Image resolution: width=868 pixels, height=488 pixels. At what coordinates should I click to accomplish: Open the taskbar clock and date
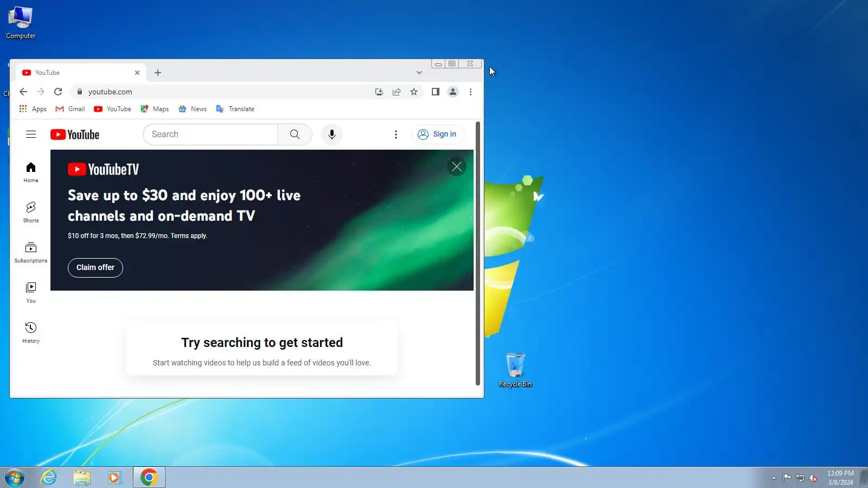840,478
